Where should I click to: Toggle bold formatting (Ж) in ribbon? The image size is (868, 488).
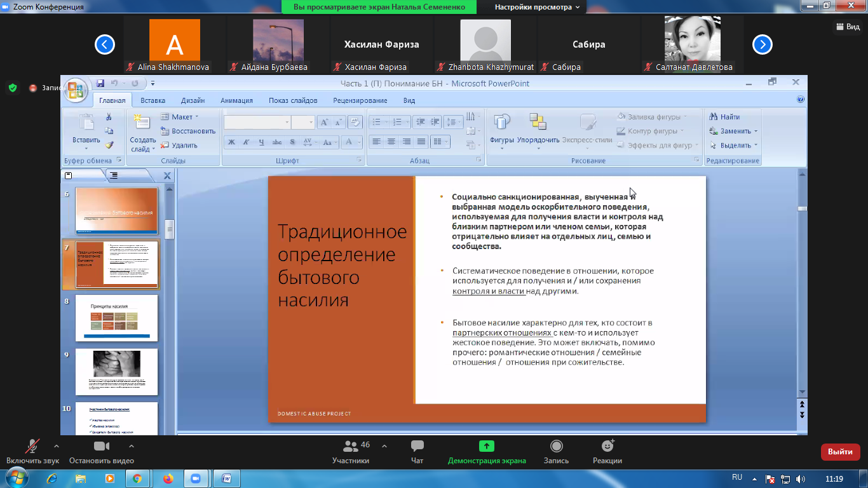(231, 142)
